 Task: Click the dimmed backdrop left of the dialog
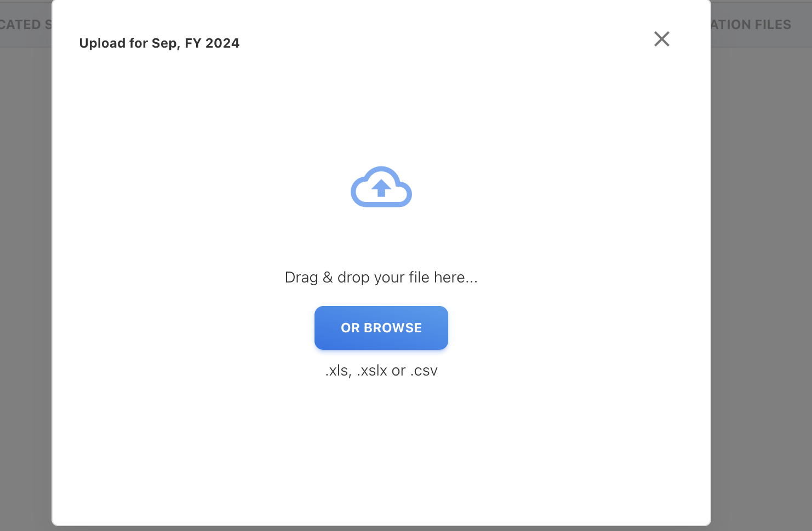coord(25,274)
